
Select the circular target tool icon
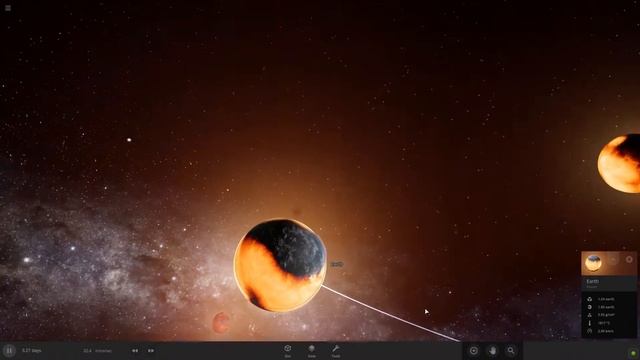473,351
